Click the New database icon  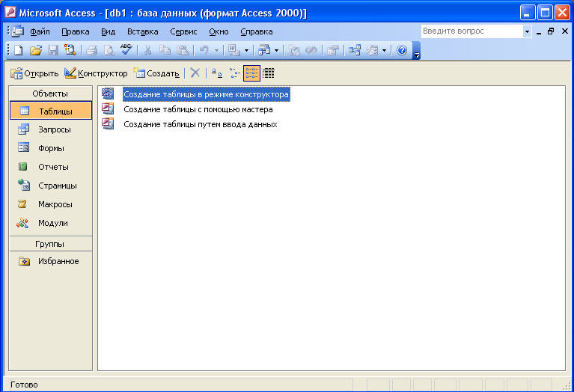18,50
